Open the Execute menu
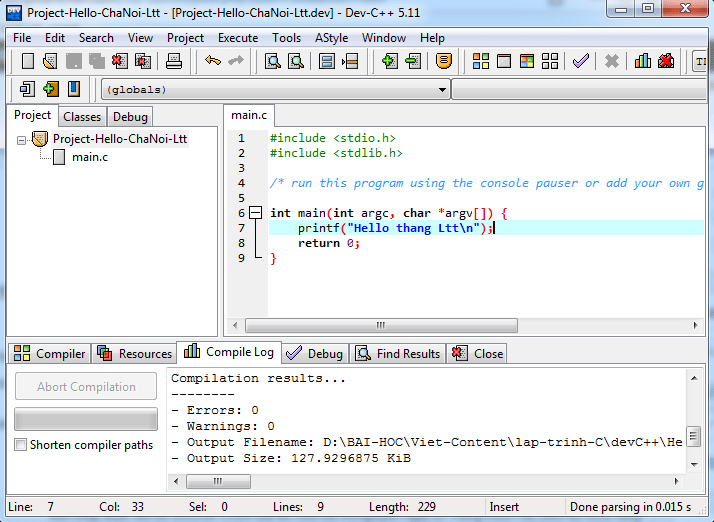 238,38
